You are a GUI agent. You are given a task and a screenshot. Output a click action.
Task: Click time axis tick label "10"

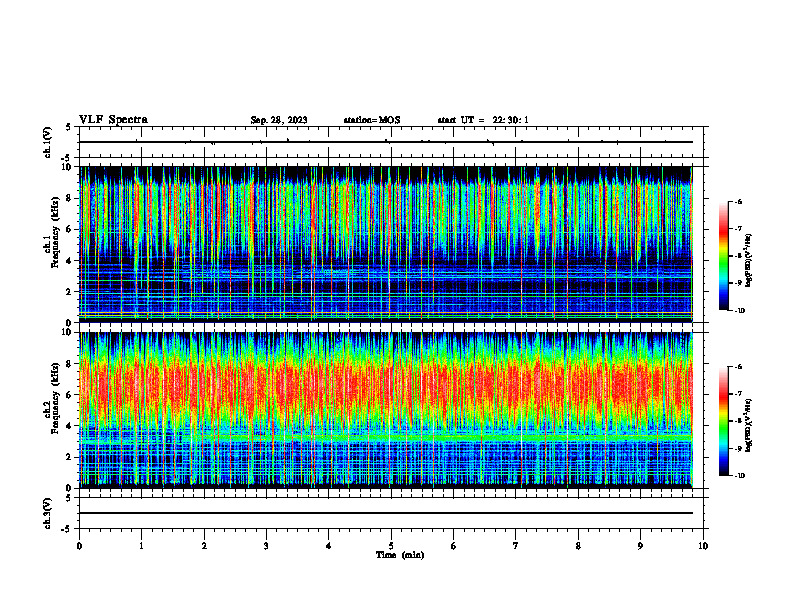[x=703, y=546]
